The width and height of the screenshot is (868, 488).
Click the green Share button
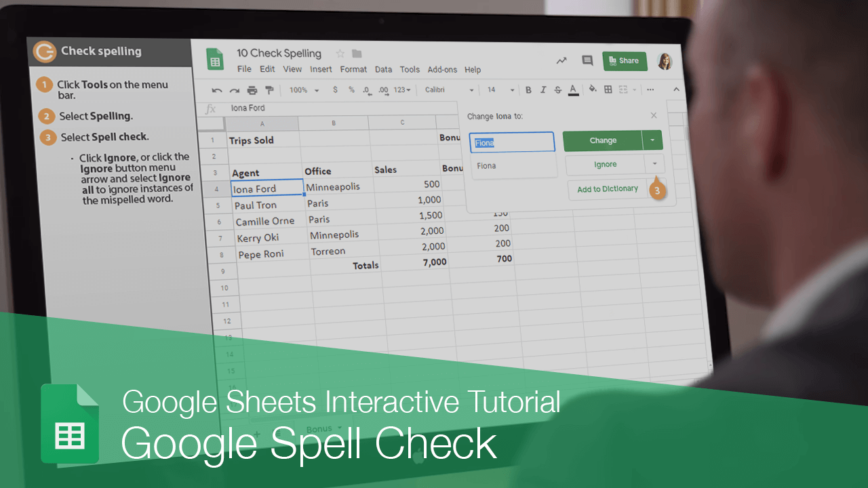(x=625, y=60)
